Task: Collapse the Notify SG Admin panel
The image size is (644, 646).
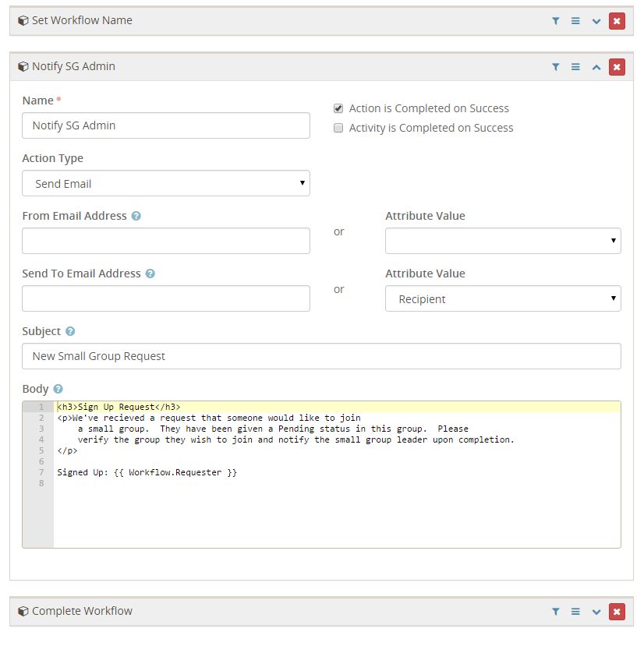Action: (x=596, y=67)
